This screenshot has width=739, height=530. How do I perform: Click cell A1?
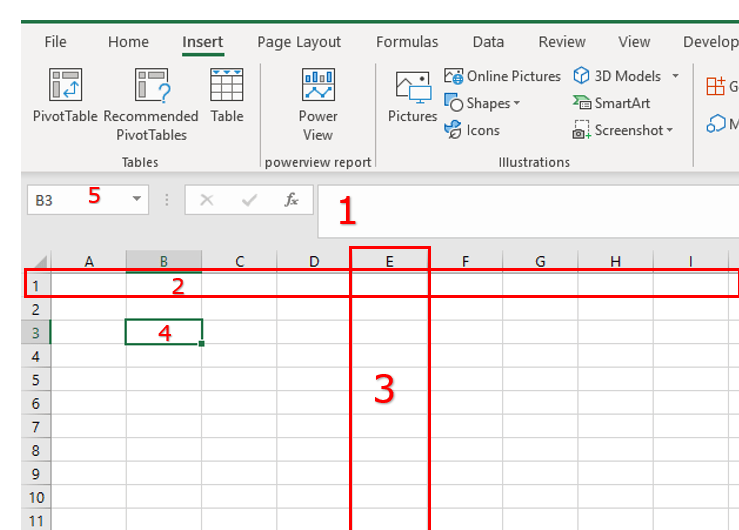tap(89, 285)
